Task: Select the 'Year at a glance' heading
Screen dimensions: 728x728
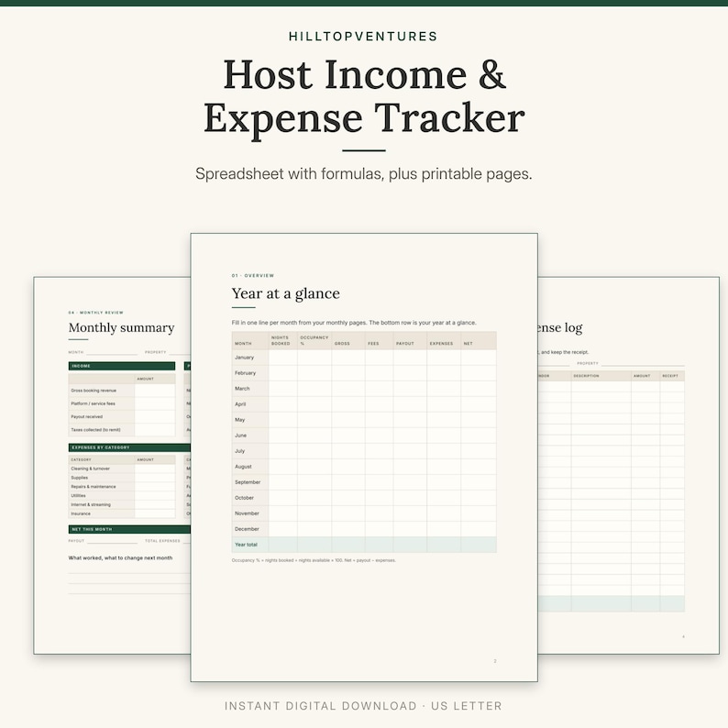Action: click(285, 293)
